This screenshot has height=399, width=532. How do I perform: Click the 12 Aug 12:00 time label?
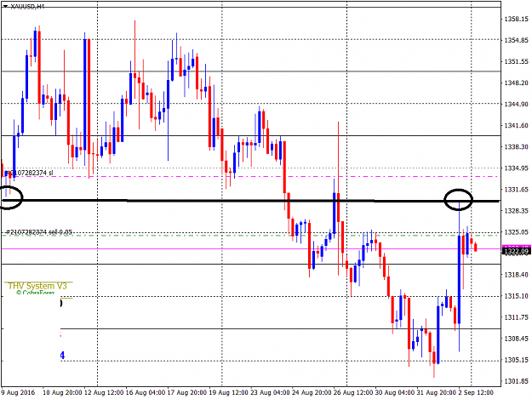click(x=104, y=392)
